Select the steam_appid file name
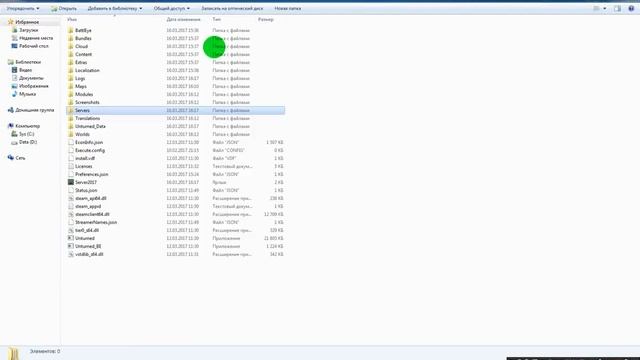 point(88,206)
